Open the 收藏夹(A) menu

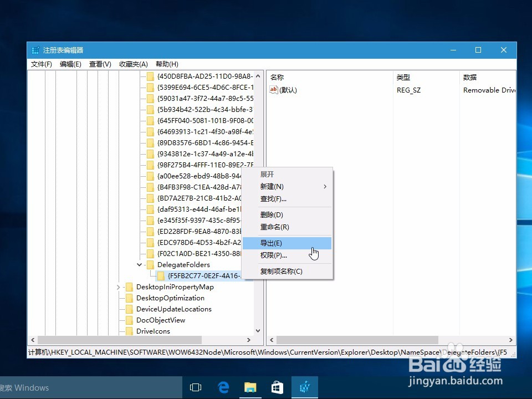click(134, 64)
